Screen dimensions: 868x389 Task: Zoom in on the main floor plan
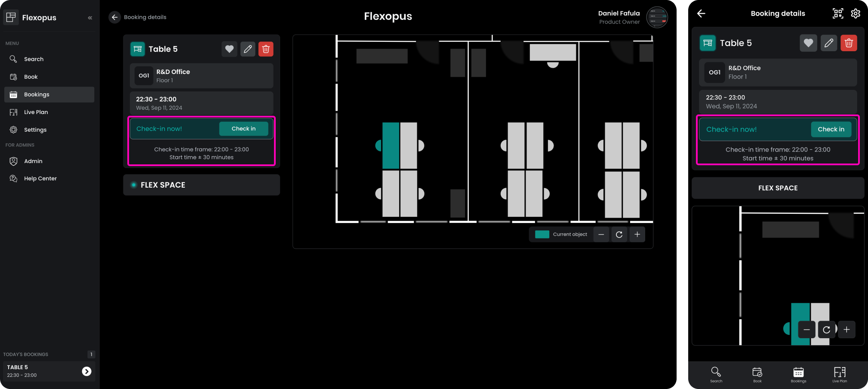coord(637,235)
